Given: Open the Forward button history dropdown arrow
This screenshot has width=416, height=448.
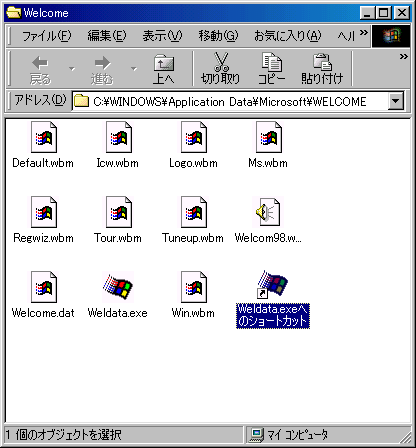Looking at the screenshot, I should [x=134, y=69].
